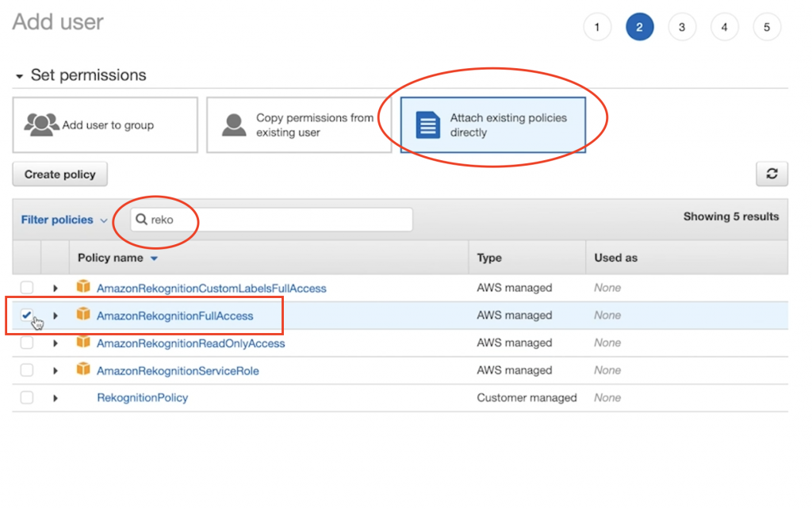Click Customer managed type for RekognitionPolicy
812x509 pixels.
click(x=527, y=398)
